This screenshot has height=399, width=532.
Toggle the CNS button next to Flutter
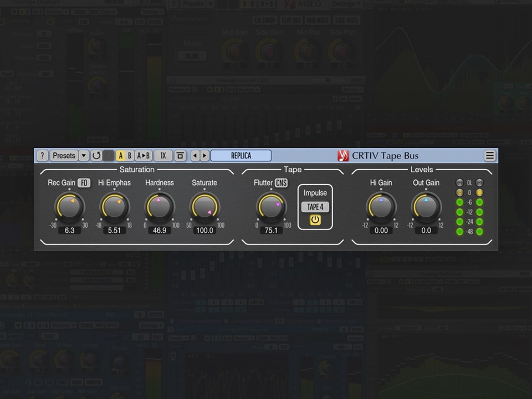point(282,183)
